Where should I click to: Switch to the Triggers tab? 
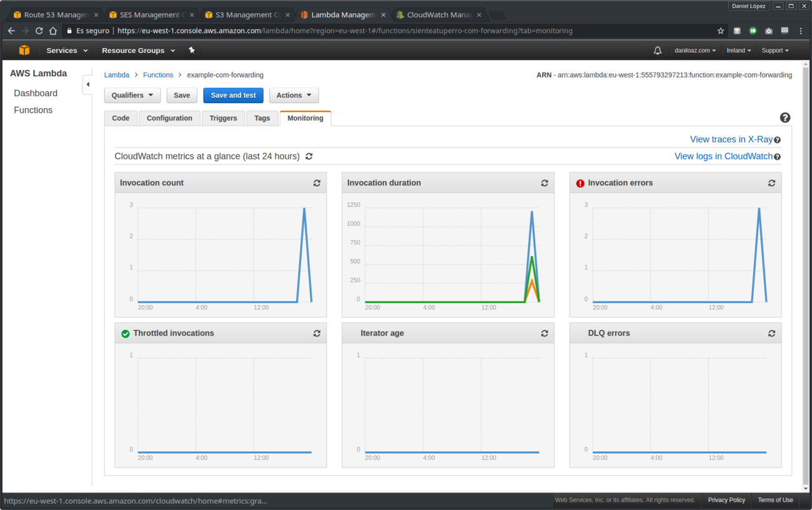point(223,117)
